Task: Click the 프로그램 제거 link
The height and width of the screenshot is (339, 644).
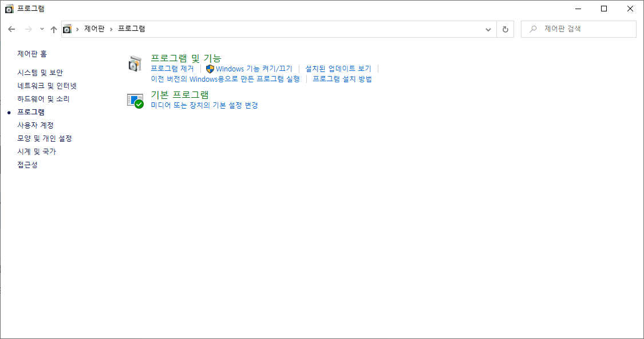Action: tap(172, 69)
